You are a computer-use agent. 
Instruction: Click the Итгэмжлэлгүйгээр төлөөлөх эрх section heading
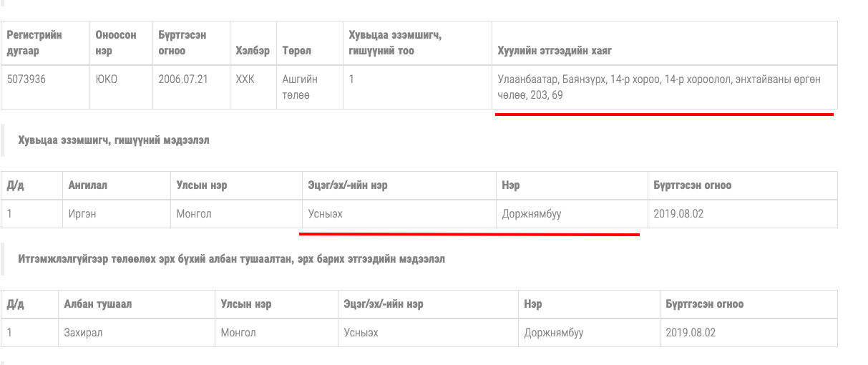tap(232, 259)
